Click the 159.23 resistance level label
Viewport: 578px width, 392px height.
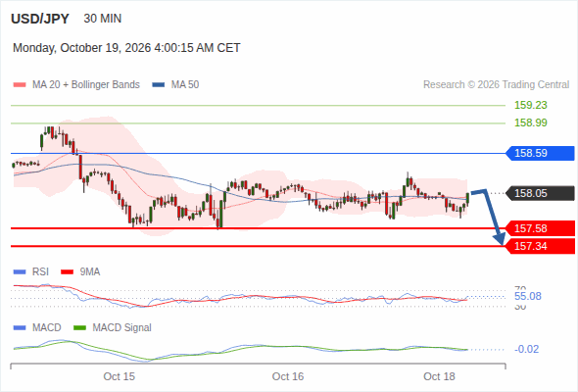click(530, 105)
